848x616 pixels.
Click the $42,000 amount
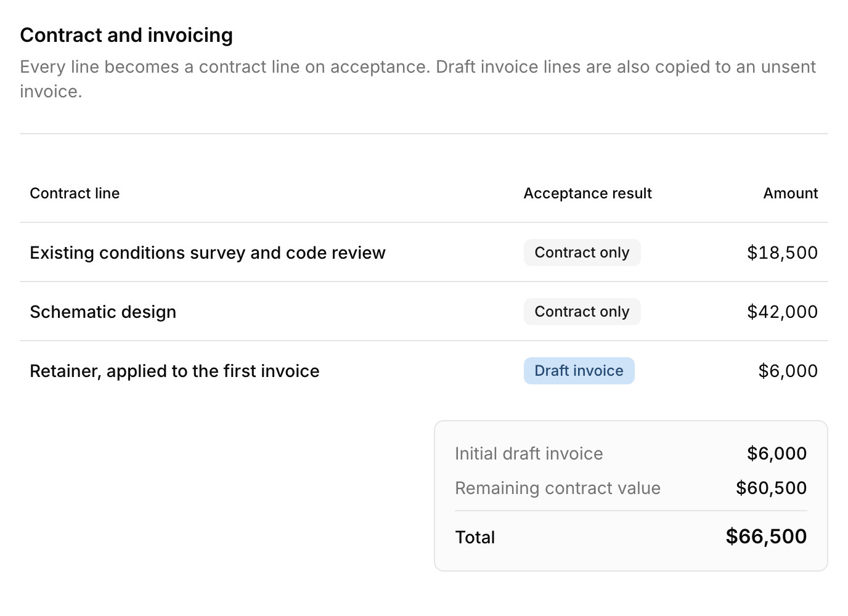coord(782,312)
